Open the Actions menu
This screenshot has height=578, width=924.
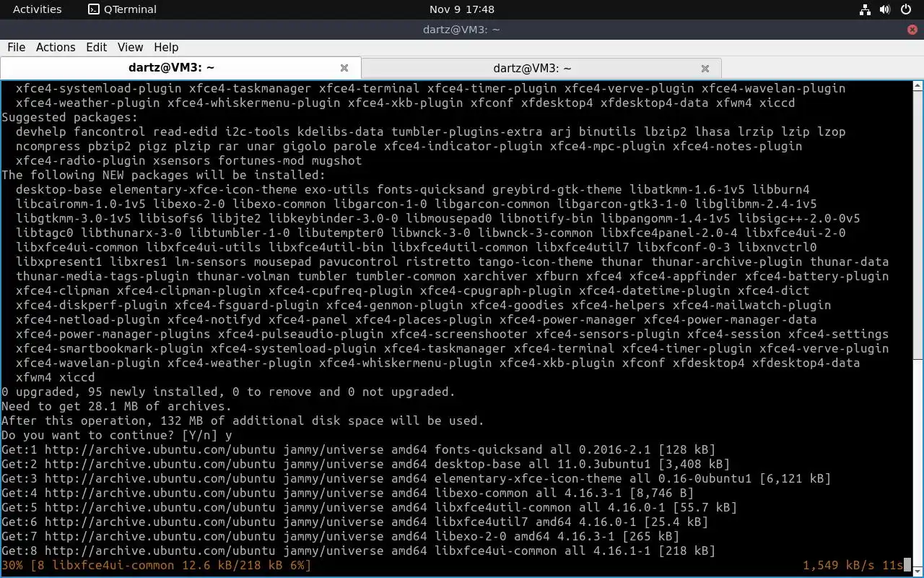[x=56, y=47]
